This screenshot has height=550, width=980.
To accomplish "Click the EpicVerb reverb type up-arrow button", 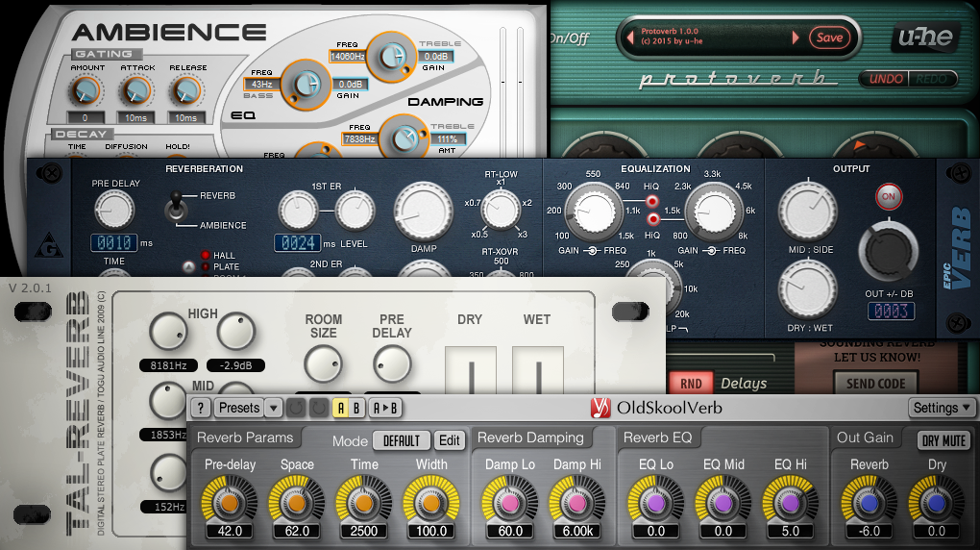I will click(x=188, y=267).
